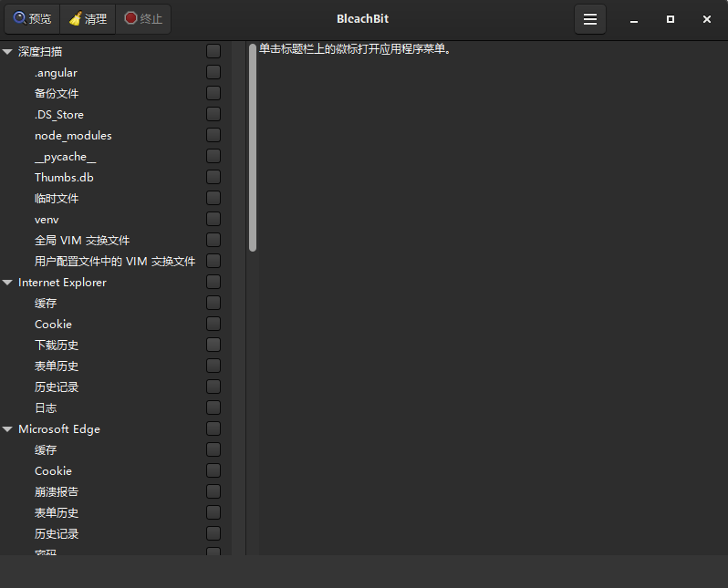Enable Internet Explorer 历史记录 checkbox

coord(213,387)
